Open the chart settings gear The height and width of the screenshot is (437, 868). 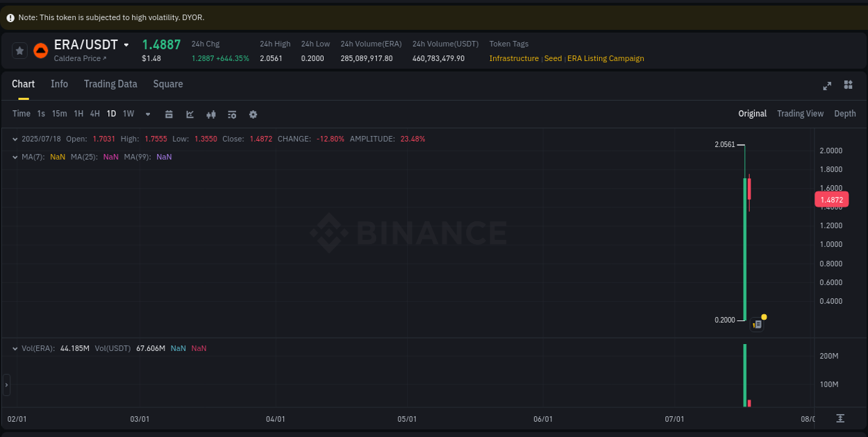(253, 114)
